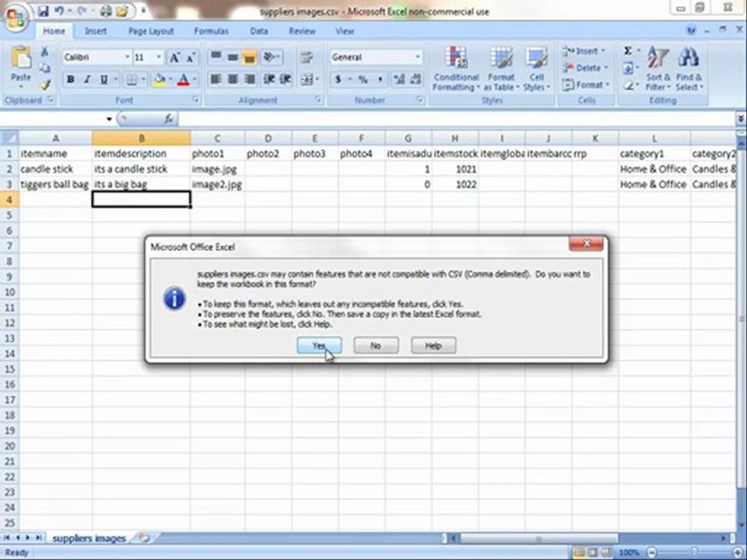
Task: Open the Review tab
Action: (x=302, y=31)
